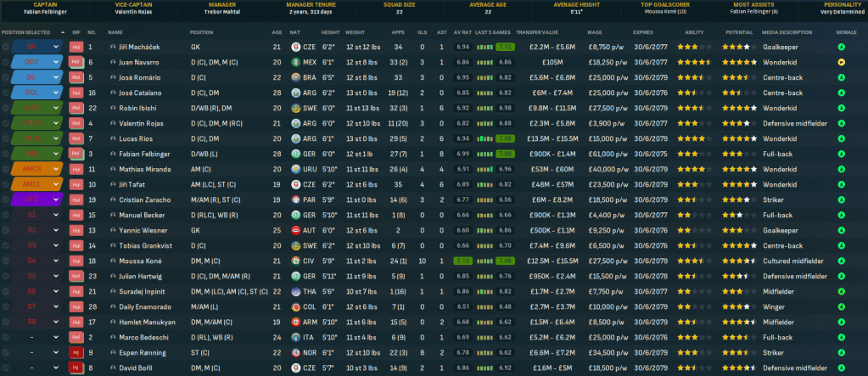Click Juan Navarro's yellow morale icon
The image size is (868, 376).
pos(840,62)
